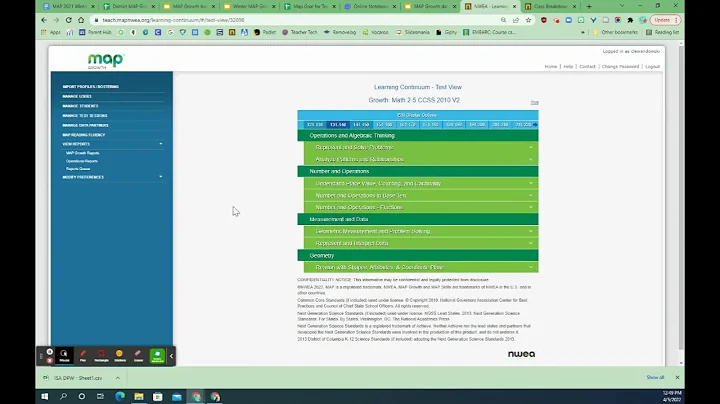Viewport: 720px width, 404px height.
Task: Open the Teacher Tech bookmark
Action: (299, 32)
